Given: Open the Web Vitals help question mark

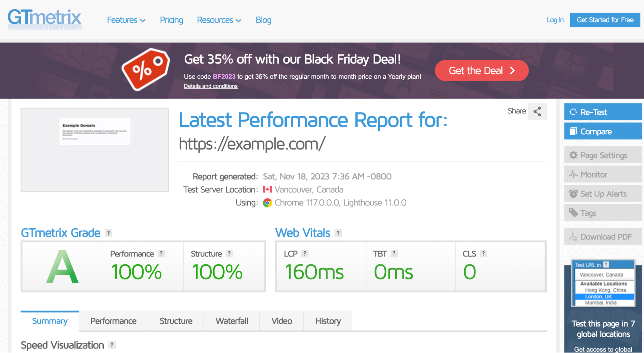Looking at the screenshot, I should point(338,233).
